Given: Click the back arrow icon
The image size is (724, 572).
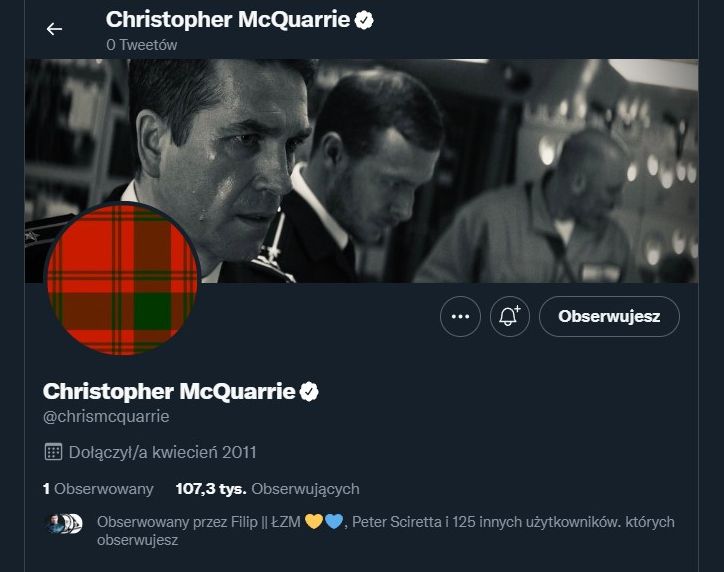Looking at the screenshot, I should (x=54, y=29).
